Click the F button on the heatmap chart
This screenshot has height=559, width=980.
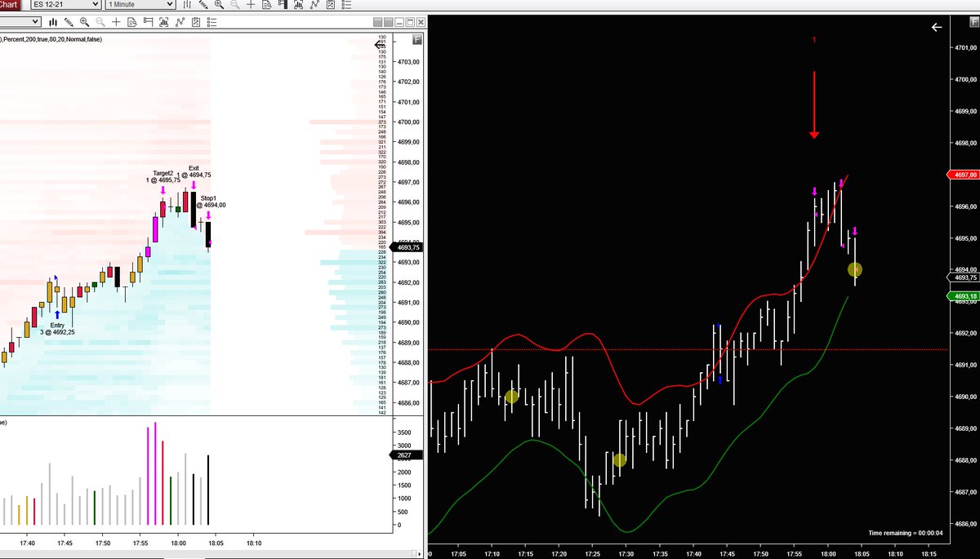click(417, 39)
